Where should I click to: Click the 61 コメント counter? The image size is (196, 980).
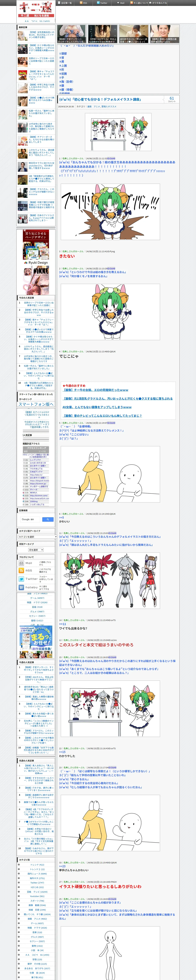pyautogui.click(x=172, y=99)
